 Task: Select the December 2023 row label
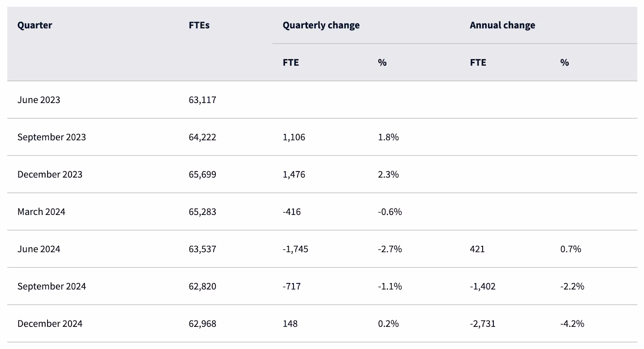[50, 174]
